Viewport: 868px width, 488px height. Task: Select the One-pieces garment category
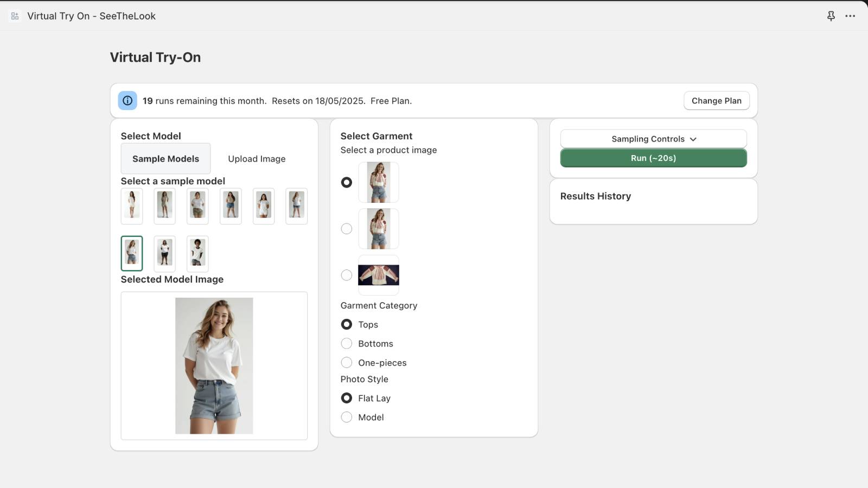(x=346, y=362)
